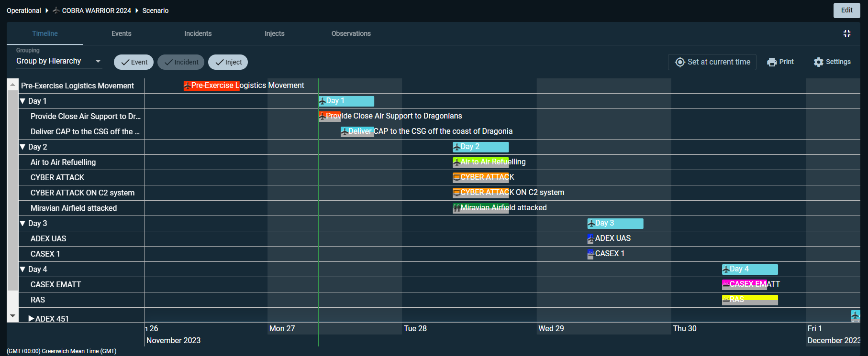This screenshot has height=356, width=868.
Task: Click Set at current time button
Action: tap(712, 62)
